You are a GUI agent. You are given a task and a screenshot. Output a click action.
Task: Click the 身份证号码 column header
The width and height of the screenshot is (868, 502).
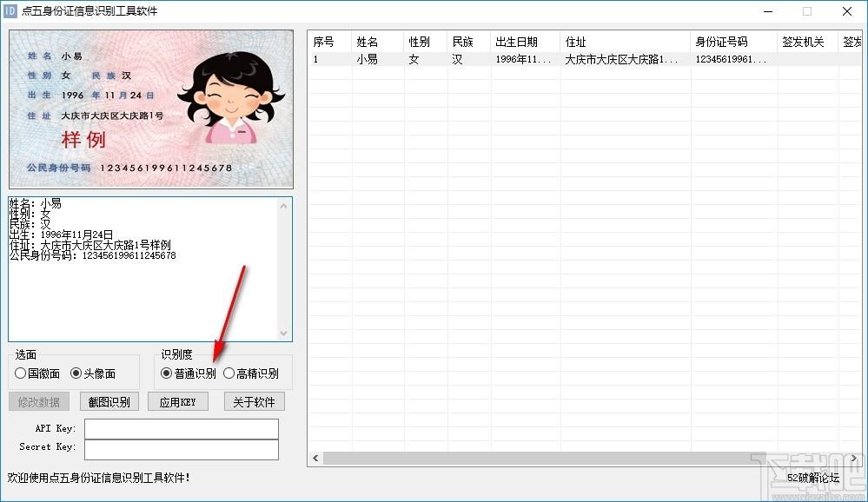tap(733, 42)
